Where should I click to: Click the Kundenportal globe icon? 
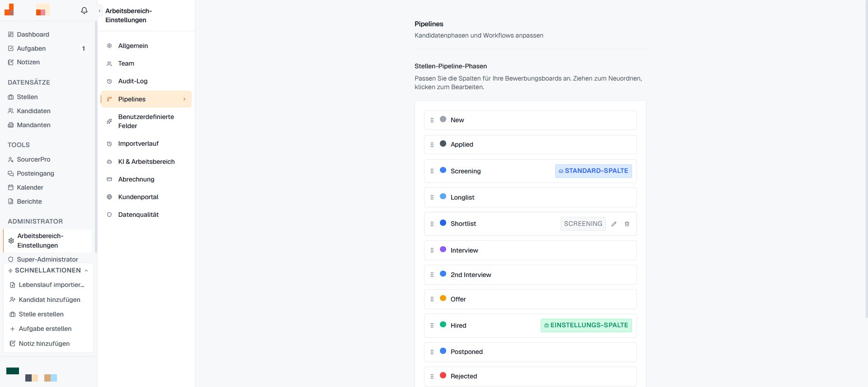point(109,197)
